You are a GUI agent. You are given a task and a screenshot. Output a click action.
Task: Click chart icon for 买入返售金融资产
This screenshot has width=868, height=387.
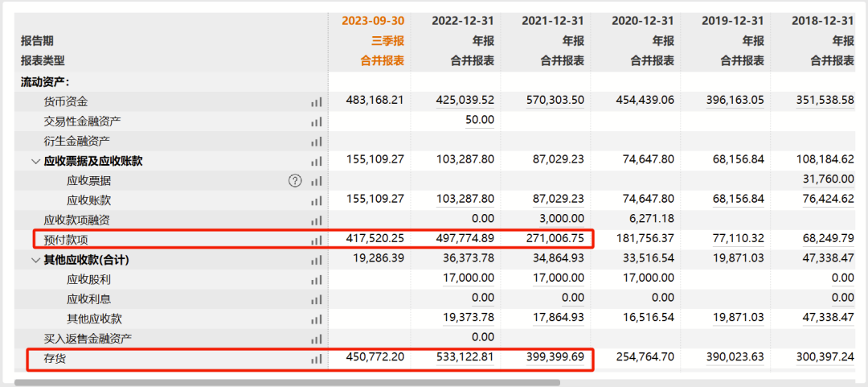point(317,339)
